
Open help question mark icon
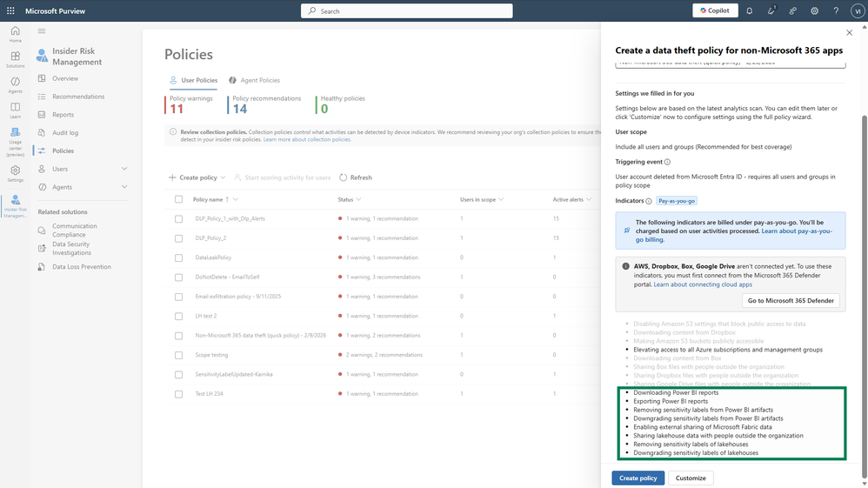coord(836,10)
